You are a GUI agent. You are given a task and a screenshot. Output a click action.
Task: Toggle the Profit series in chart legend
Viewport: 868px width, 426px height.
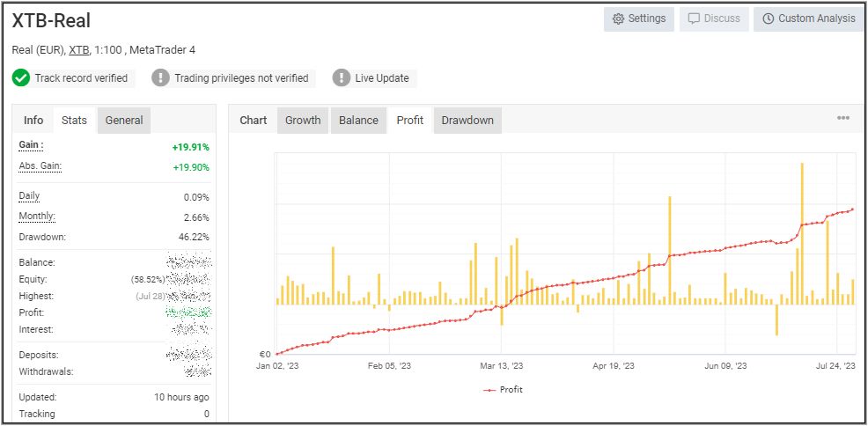(x=504, y=389)
